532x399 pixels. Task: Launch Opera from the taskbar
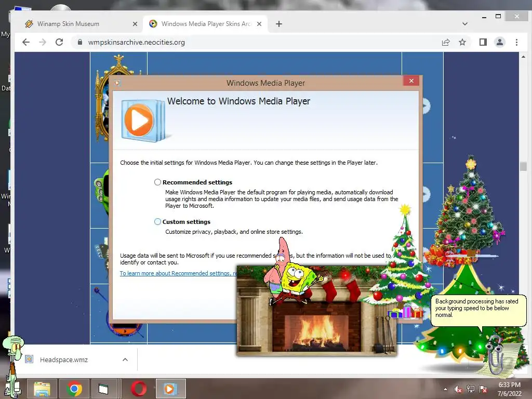tap(139, 389)
